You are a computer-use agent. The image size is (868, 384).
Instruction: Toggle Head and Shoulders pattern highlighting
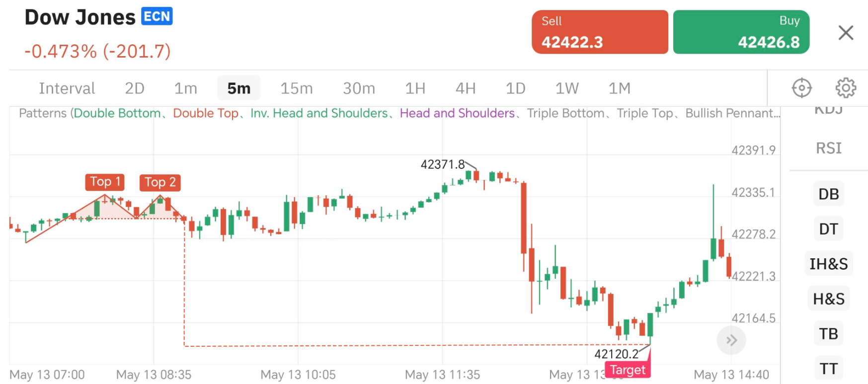[x=457, y=113]
